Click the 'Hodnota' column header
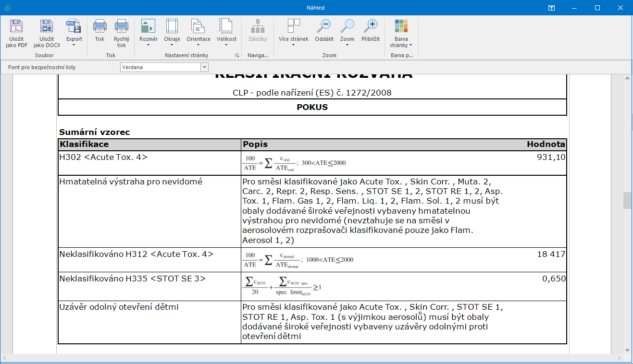Screen dimensions: 633x364 [546, 145]
